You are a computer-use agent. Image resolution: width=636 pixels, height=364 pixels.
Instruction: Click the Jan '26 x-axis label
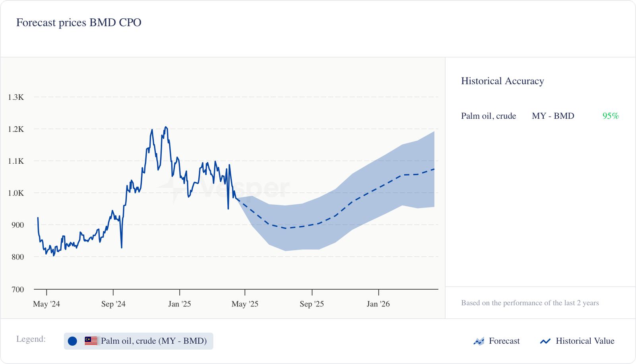point(378,304)
